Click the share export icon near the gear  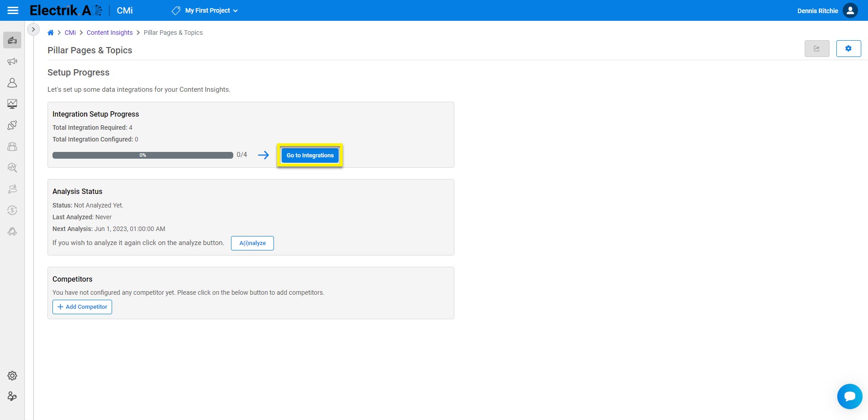click(x=817, y=48)
